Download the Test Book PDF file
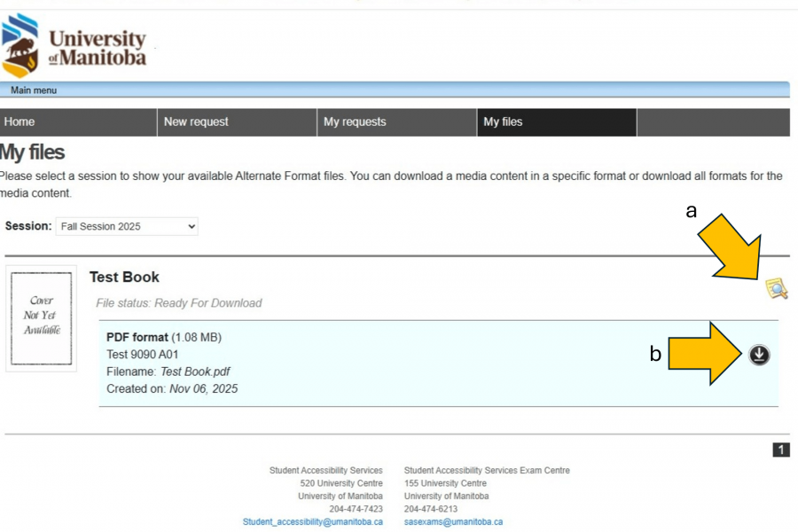Image resolution: width=798 pixels, height=532 pixels. pyautogui.click(x=759, y=355)
